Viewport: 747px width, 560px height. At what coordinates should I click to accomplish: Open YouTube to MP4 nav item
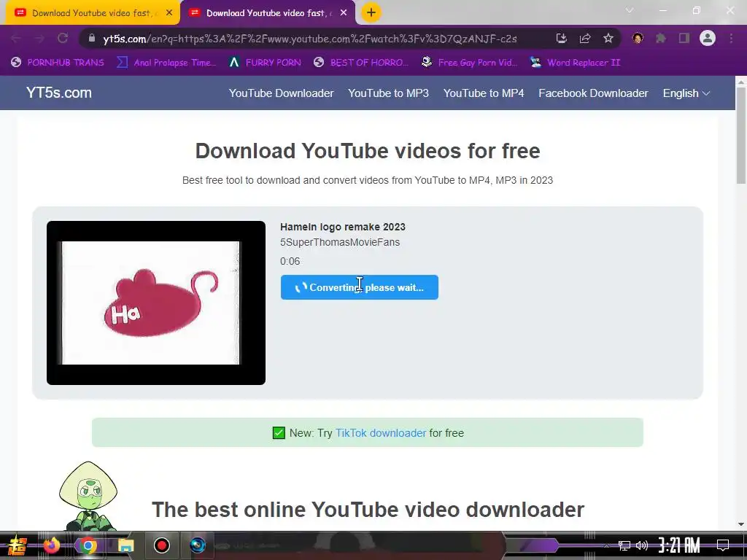point(484,93)
